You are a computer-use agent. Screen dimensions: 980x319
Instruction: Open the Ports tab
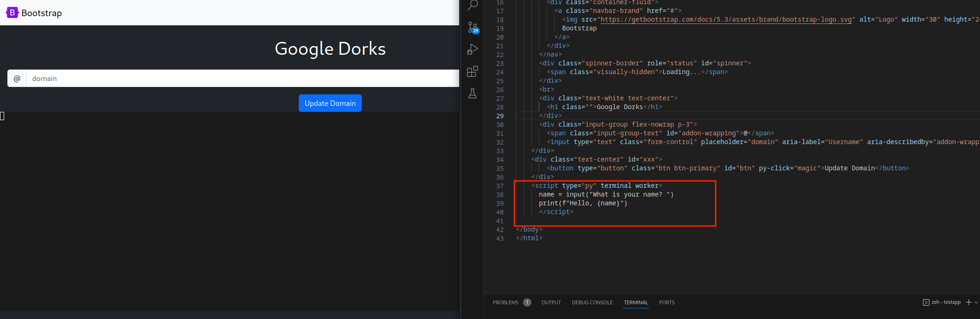point(667,302)
